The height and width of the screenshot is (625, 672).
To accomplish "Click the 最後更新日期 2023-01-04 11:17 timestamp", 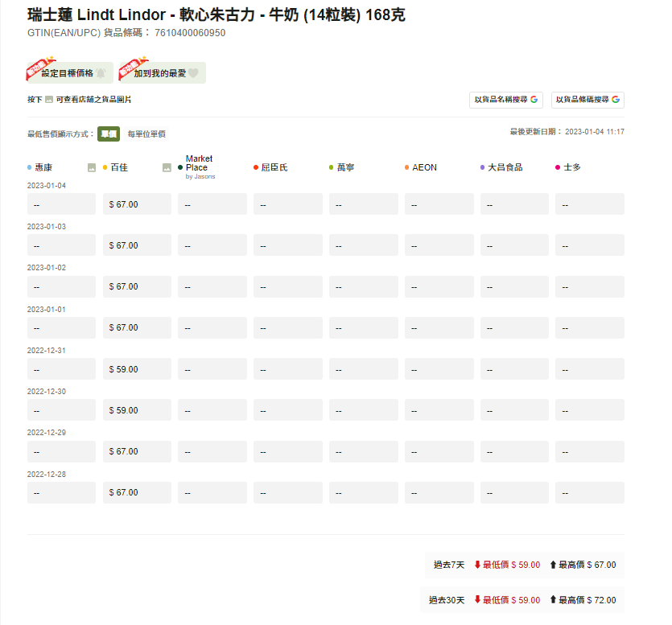I will (567, 132).
